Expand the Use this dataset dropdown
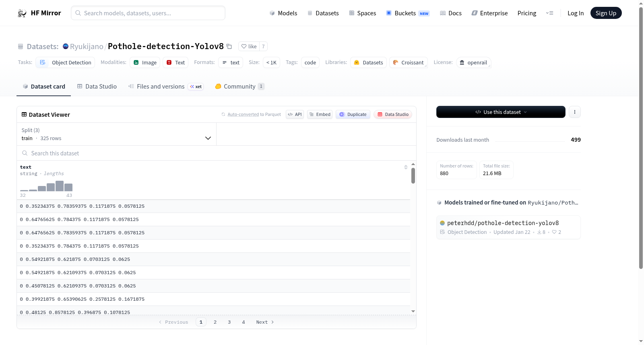This screenshot has width=644, height=345. pos(501,112)
